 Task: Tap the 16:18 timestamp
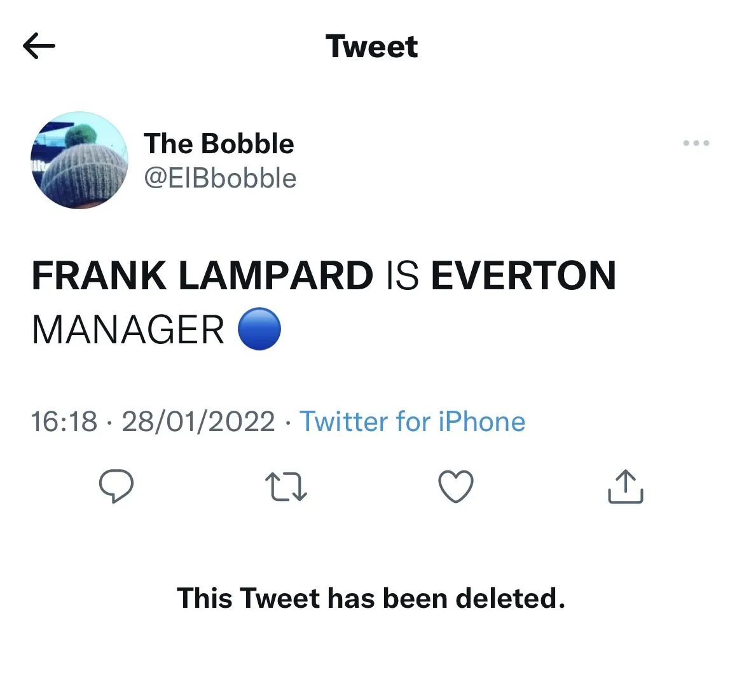(x=64, y=422)
